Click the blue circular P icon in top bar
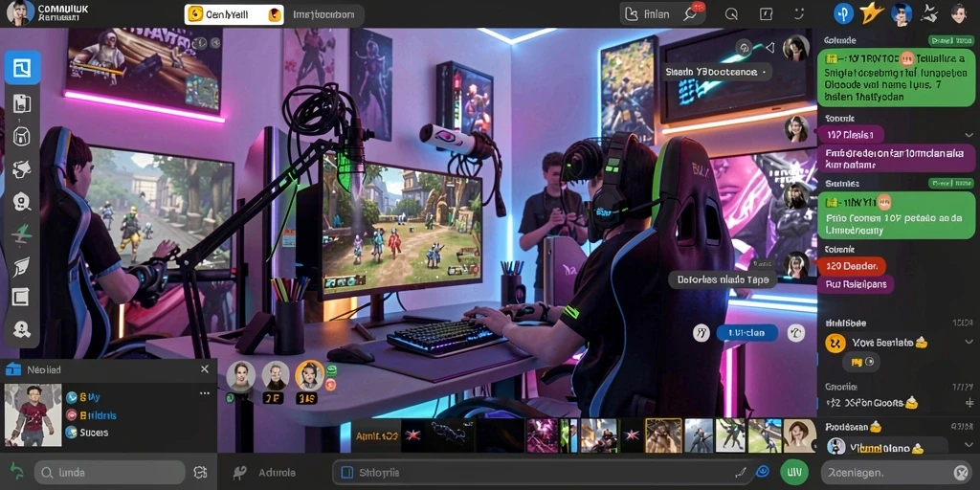 (843, 13)
